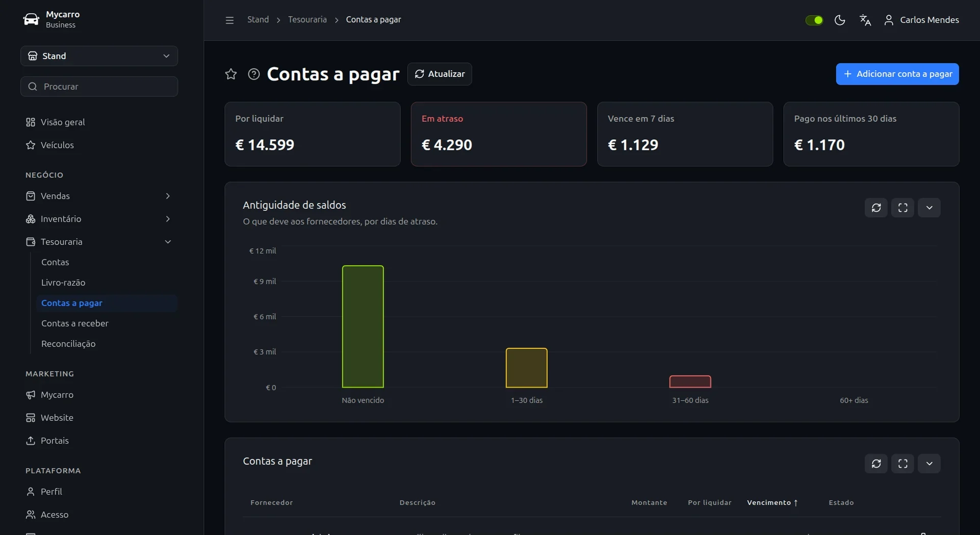The image size is (980, 535).
Task: Click Adicionar conta a pagar button
Action: pos(897,74)
